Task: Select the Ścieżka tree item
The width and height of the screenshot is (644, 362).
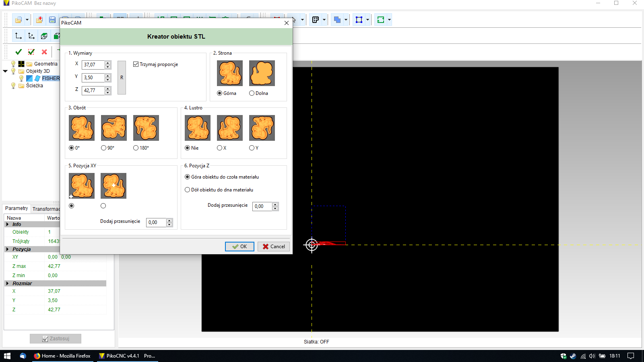Action: point(35,85)
